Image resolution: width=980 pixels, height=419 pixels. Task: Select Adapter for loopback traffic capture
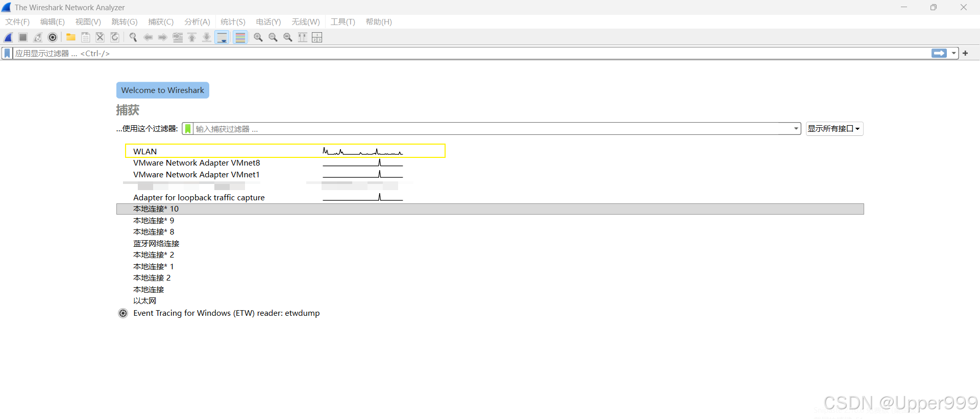pyautogui.click(x=199, y=198)
